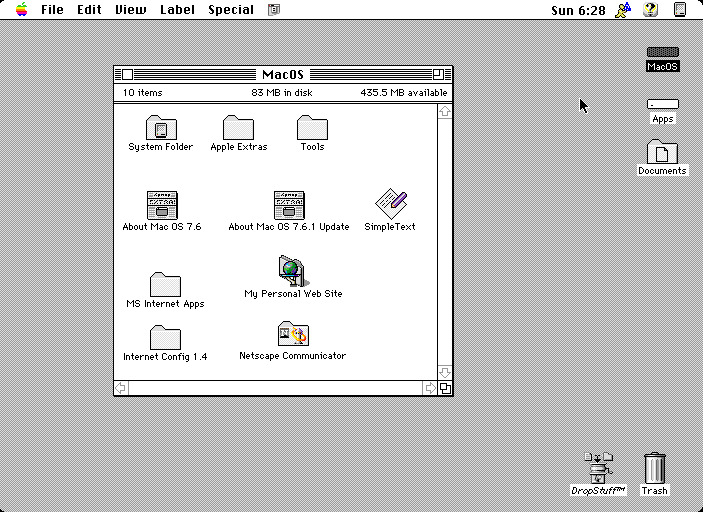The width and height of the screenshot is (703, 512).
Task: Open the About Mac OS 7.6 document
Action: point(162,206)
